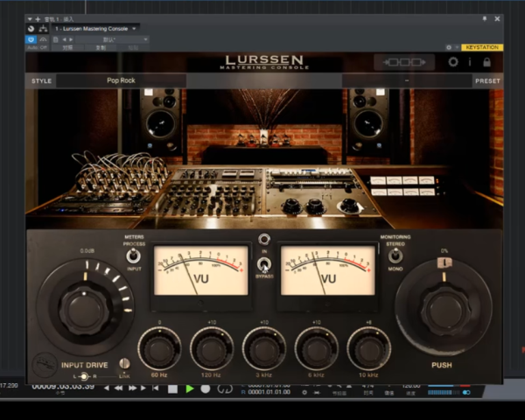Click the automation curve icon
525x420 pixels.
(x=43, y=39)
